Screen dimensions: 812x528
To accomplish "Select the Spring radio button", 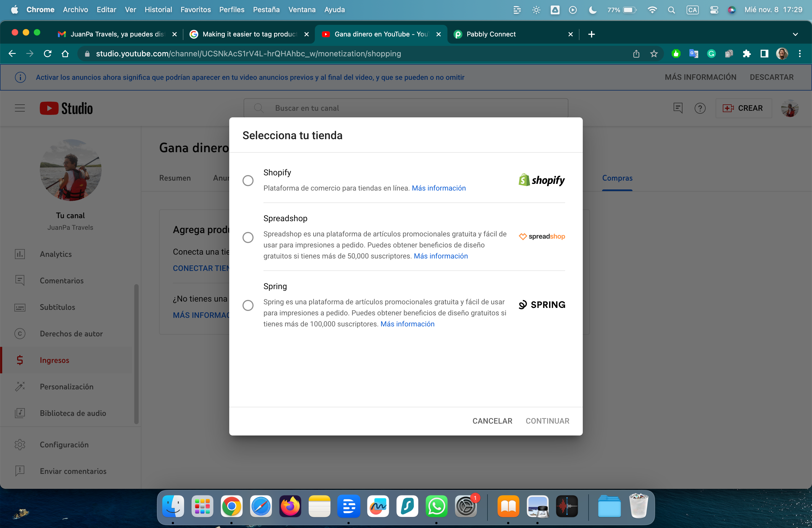I will coord(248,305).
